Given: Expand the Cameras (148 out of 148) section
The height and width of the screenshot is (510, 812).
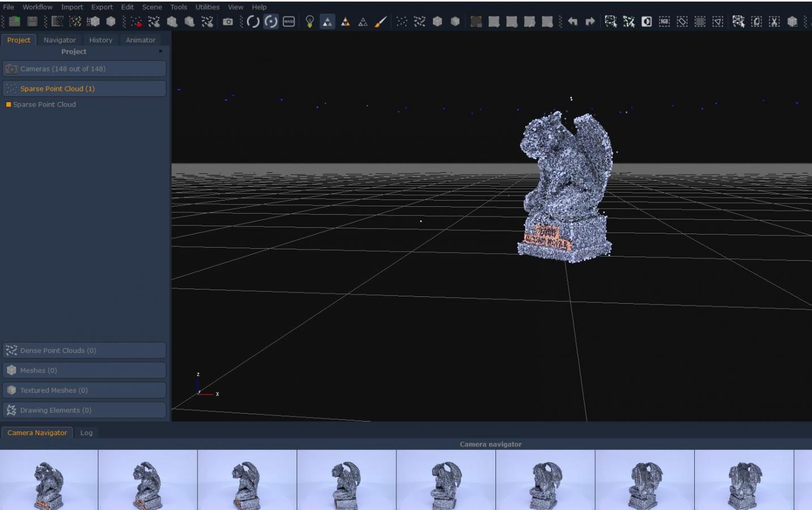Looking at the screenshot, I should [x=84, y=69].
